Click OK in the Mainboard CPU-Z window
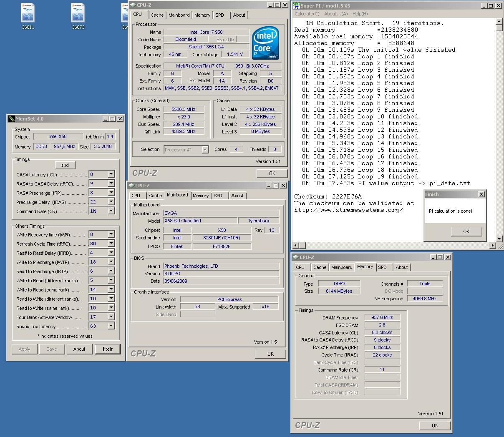This screenshot has width=504, height=437. pos(270,354)
